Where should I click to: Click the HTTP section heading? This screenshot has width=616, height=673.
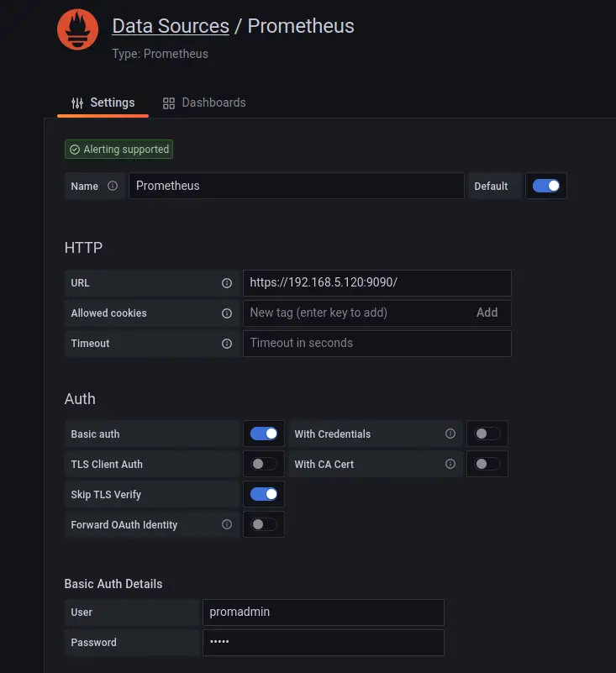coord(83,248)
